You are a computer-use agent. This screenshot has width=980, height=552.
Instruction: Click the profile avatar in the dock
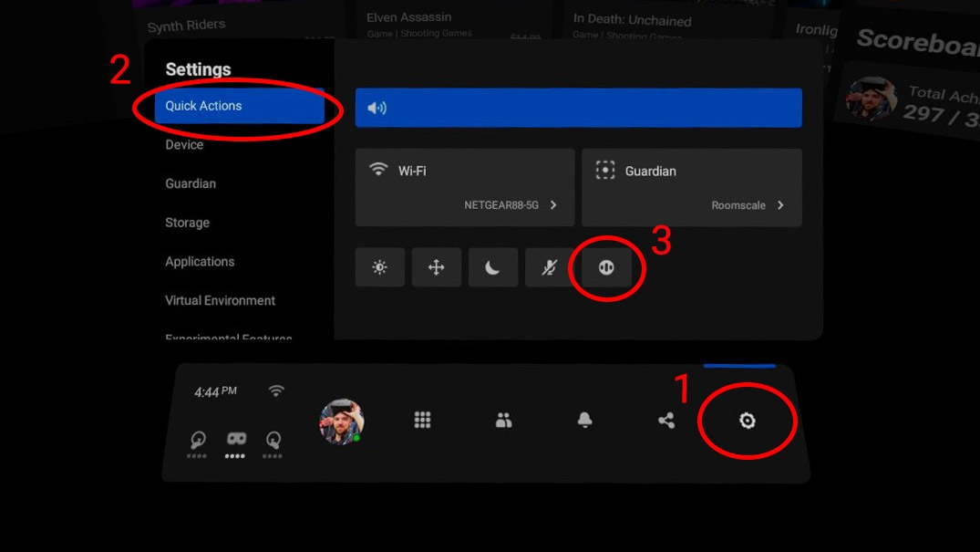[341, 422]
